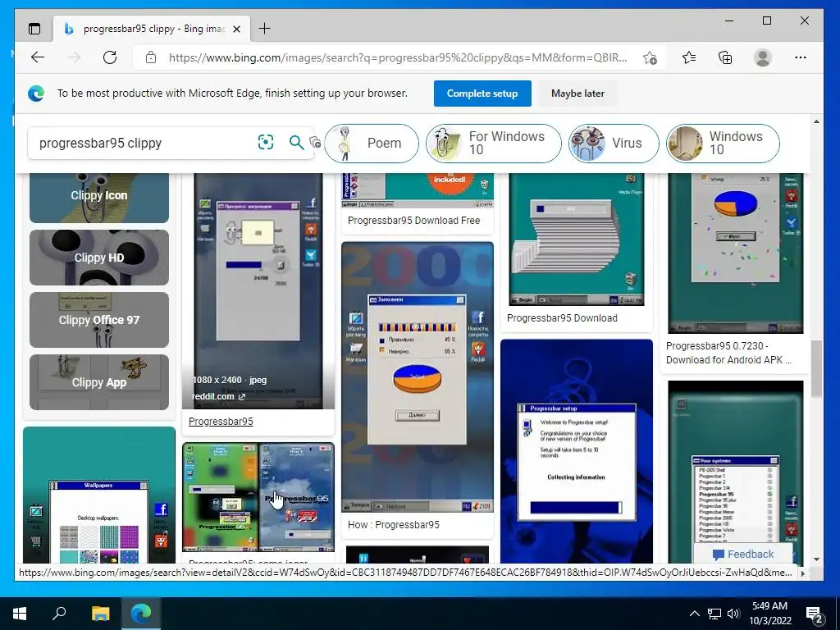This screenshot has height=630, width=840.
Task: Open Clippy HD related search
Action: point(99,258)
